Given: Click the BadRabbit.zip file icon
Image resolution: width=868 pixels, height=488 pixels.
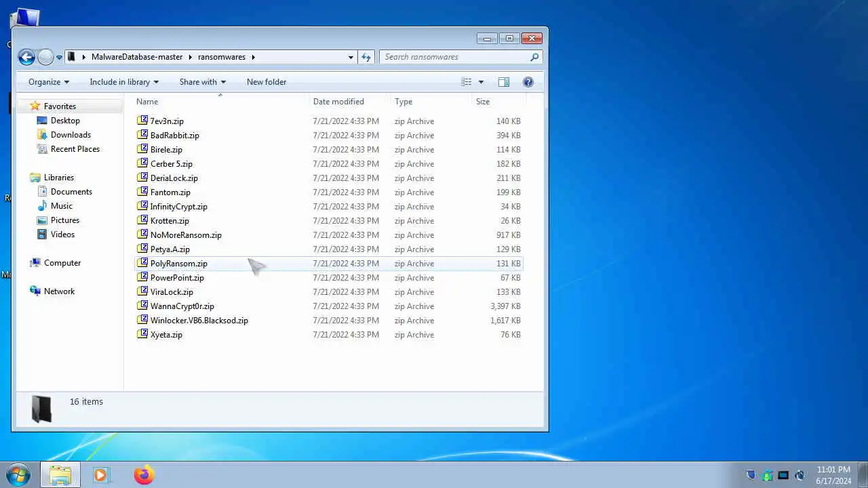Looking at the screenshot, I should 142,135.
